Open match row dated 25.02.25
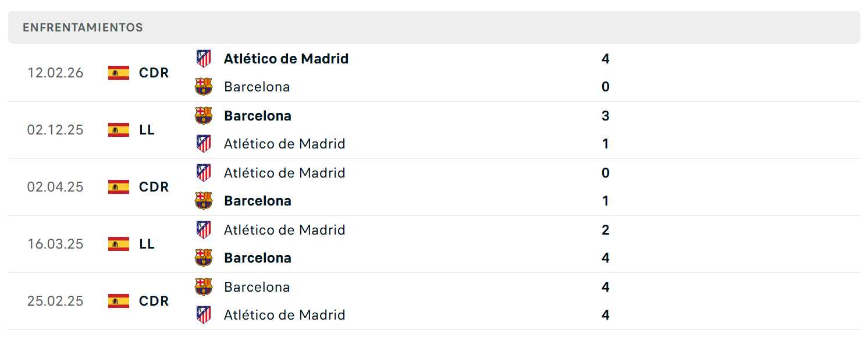Image resolution: width=868 pixels, height=340 pixels. tap(434, 301)
